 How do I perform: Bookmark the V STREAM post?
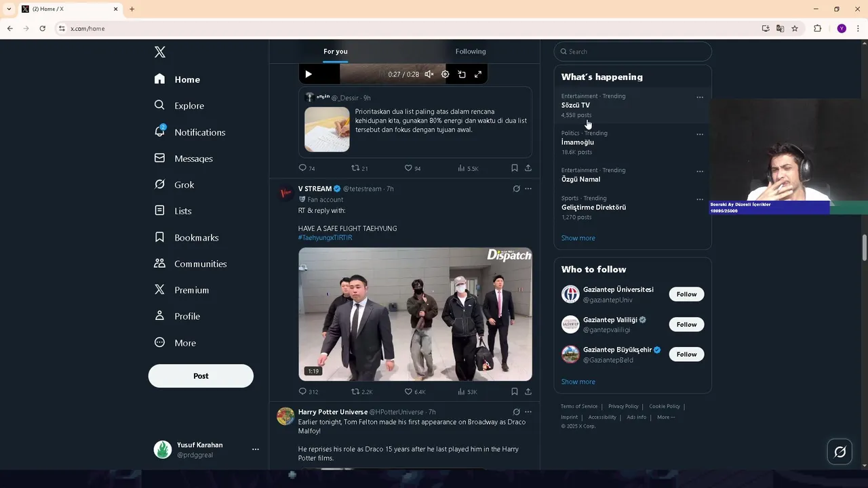(515, 392)
